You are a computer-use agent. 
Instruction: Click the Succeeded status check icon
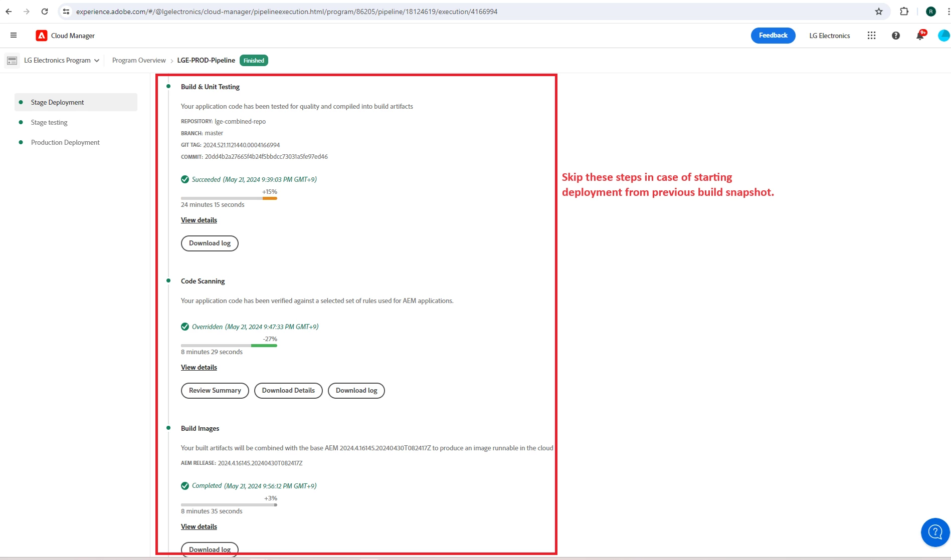(185, 179)
